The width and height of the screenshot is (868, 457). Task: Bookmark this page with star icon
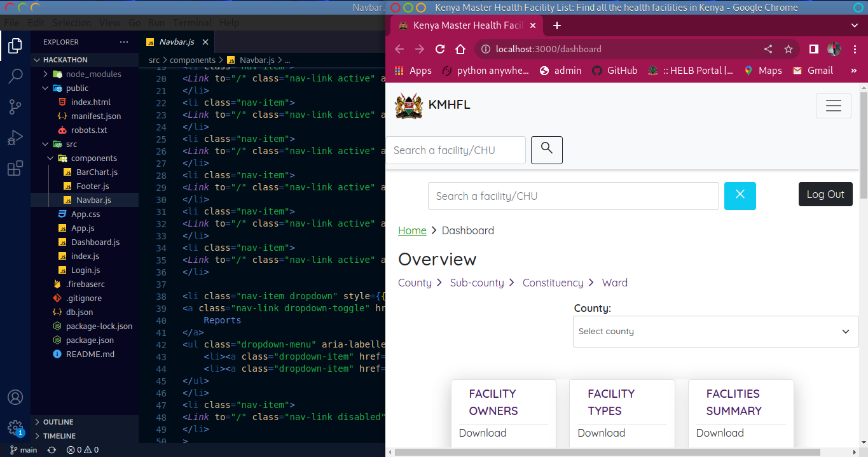click(789, 49)
